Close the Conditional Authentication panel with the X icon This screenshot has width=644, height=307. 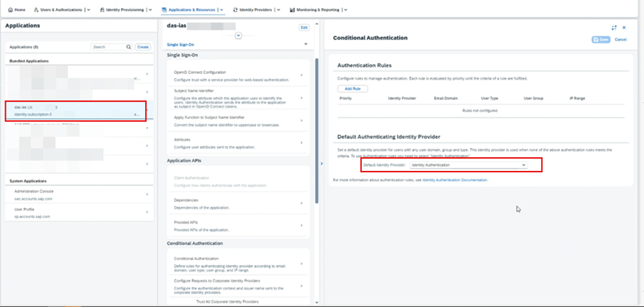coord(624,27)
